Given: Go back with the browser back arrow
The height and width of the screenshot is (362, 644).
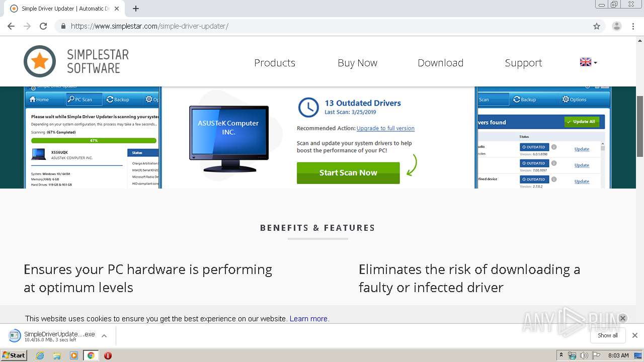Looking at the screenshot, I should point(11,26).
